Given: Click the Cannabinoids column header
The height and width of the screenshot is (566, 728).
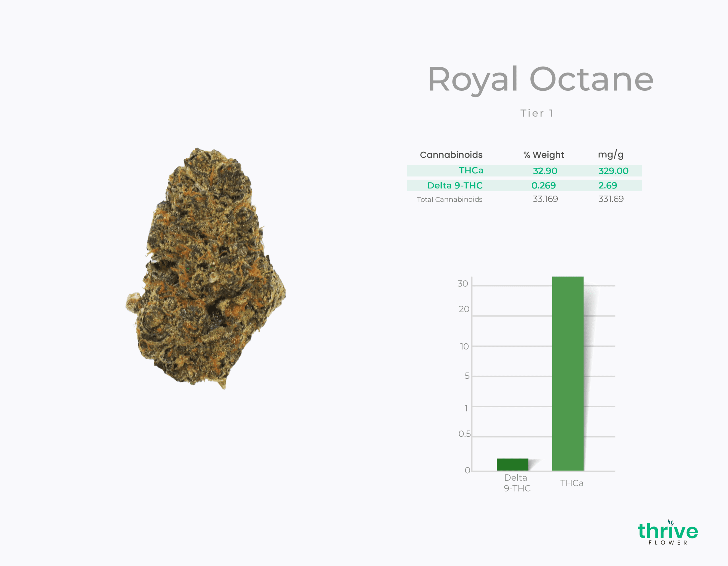Looking at the screenshot, I should 451,155.
